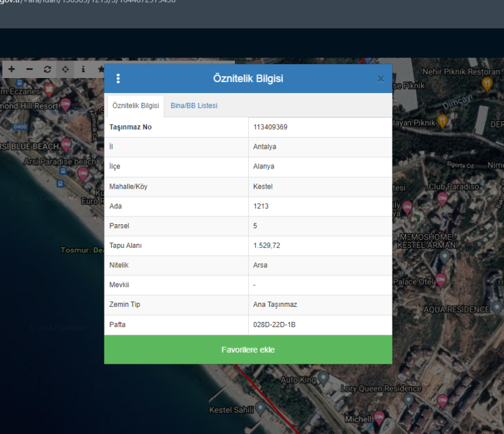
Task: Click the Michell hotel pin
Action: tap(379, 418)
